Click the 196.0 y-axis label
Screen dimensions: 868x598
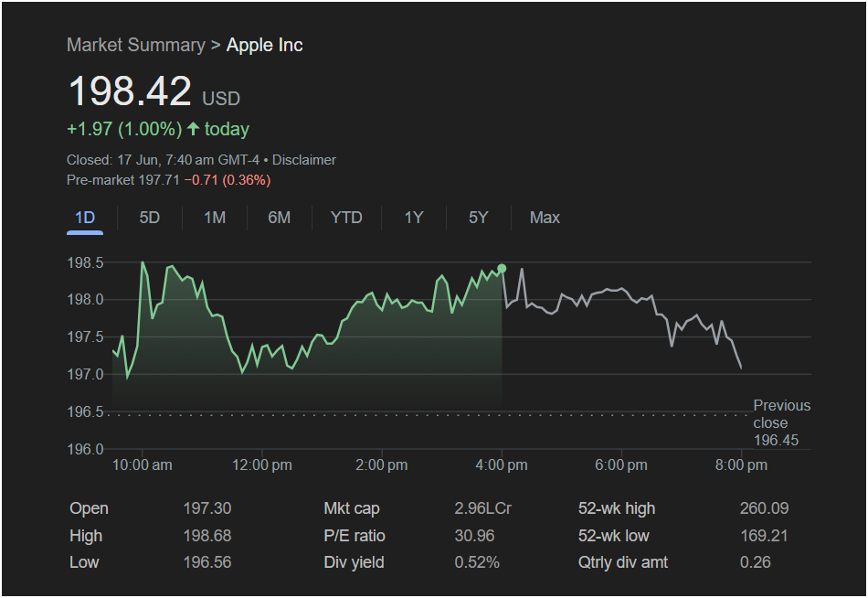point(85,449)
